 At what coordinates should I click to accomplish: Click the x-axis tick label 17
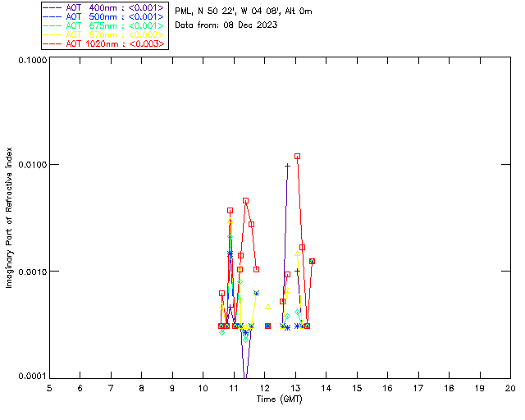(418, 388)
